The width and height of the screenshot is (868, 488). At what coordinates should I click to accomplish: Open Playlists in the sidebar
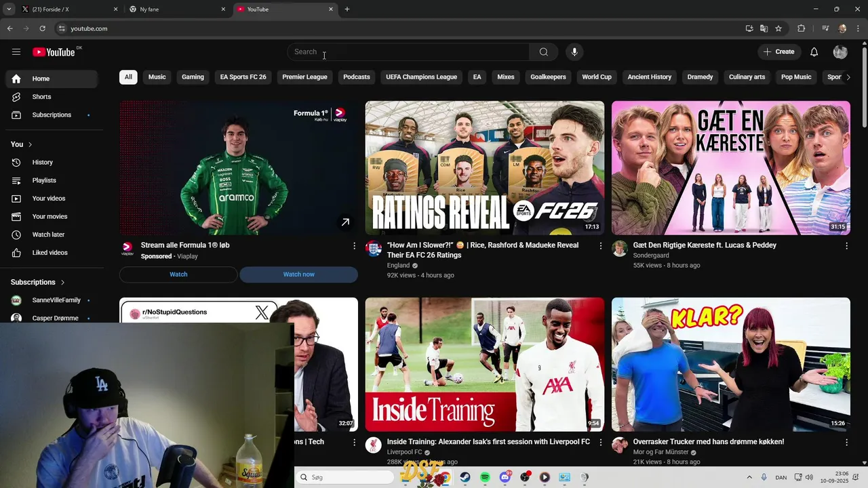52,180
